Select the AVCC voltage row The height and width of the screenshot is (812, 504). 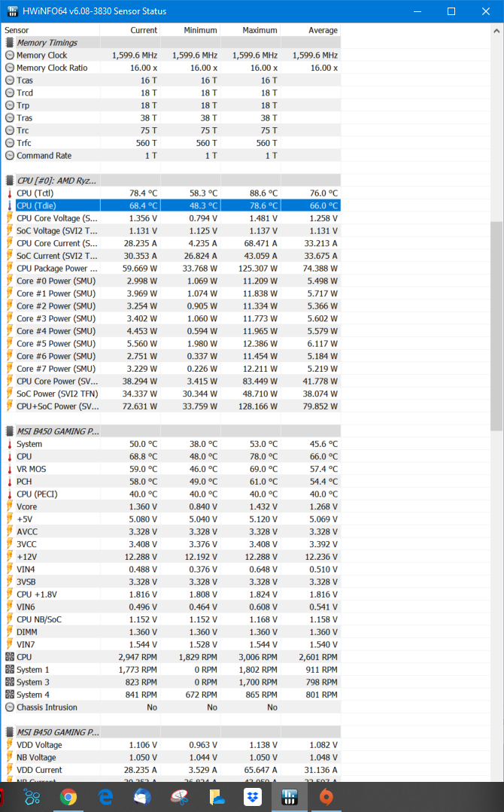[172, 531]
